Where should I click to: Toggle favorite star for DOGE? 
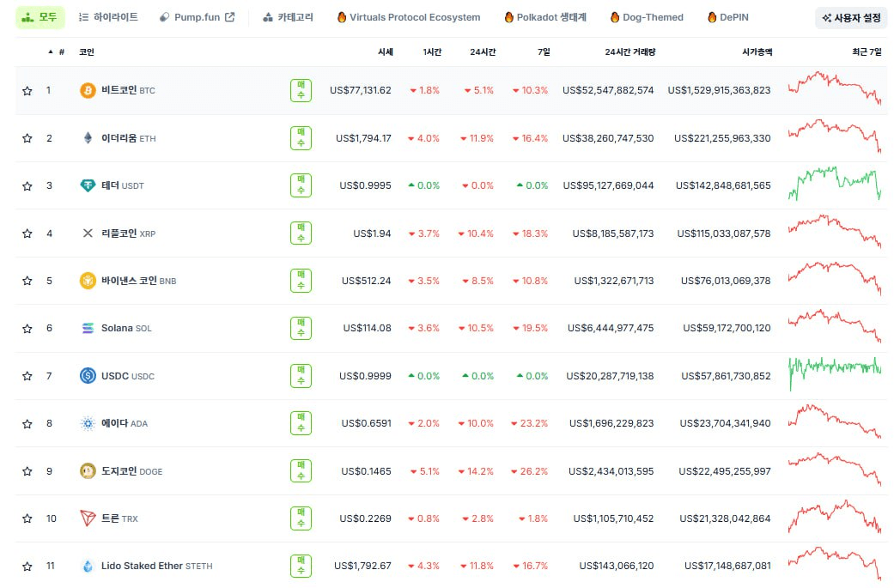coord(27,471)
